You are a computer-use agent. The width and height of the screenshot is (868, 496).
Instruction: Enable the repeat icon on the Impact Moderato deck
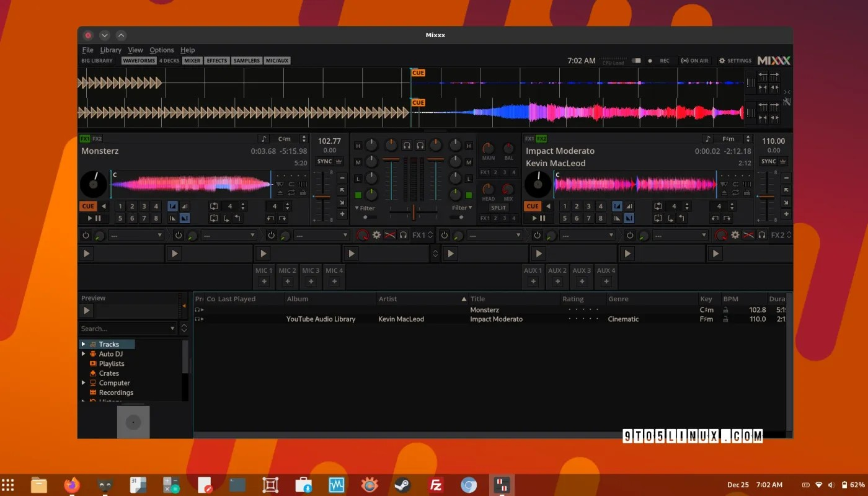[735, 193]
